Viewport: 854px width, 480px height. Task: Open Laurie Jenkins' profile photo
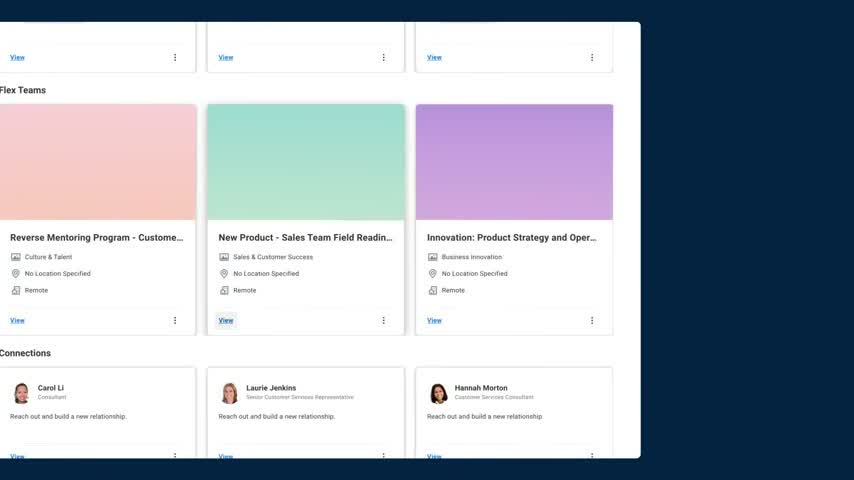click(x=230, y=393)
